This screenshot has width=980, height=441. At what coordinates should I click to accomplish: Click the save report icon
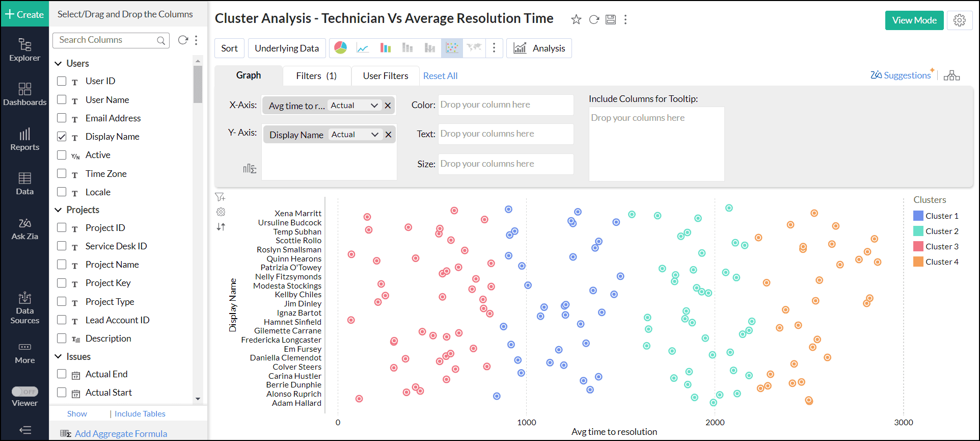(x=611, y=19)
